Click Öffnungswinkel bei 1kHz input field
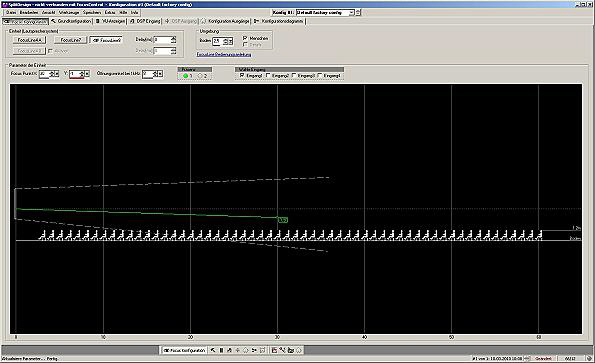The width and height of the screenshot is (595, 363). pos(147,74)
